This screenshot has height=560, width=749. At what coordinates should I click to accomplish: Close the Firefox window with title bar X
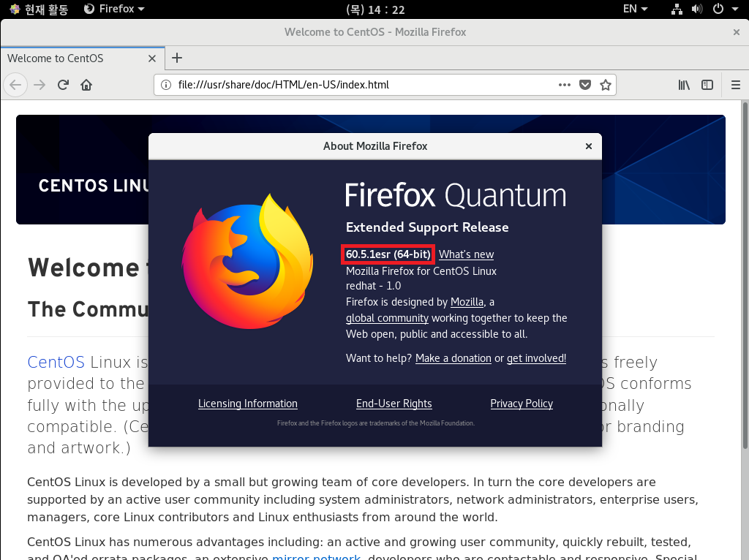pos(736,32)
